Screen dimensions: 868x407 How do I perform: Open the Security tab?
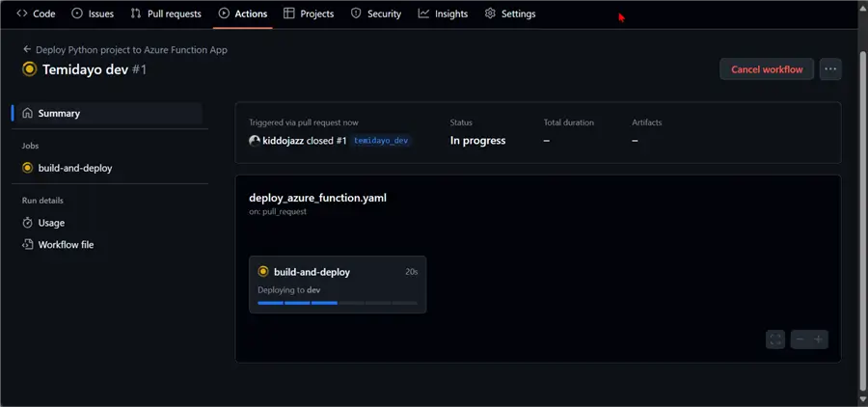pyautogui.click(x=376, y=14)
